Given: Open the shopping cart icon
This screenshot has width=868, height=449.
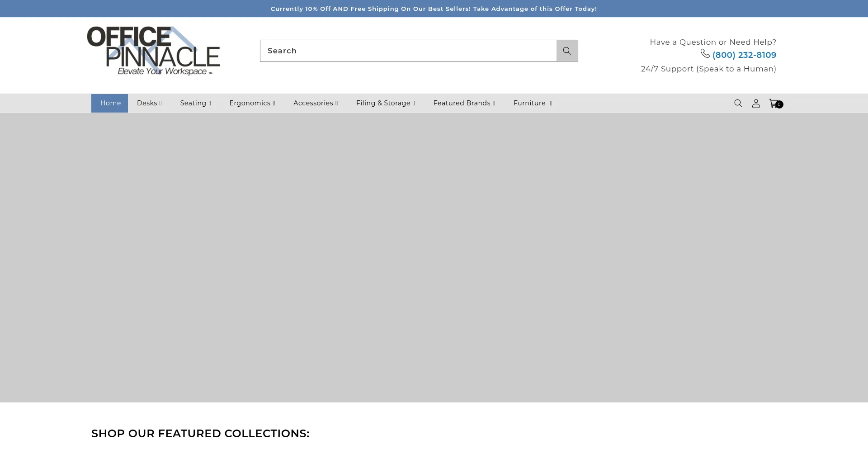Looking at the screenshot, I should 775,104.
